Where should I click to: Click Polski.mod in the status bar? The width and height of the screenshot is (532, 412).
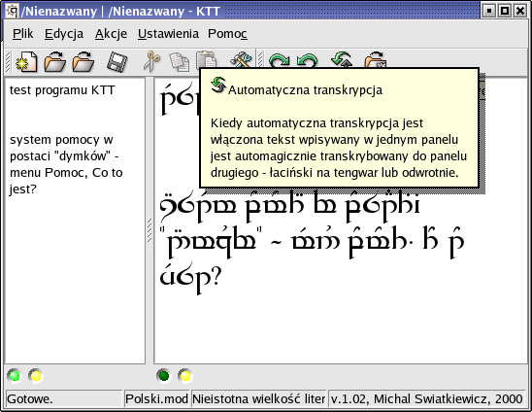coord(156,398)
